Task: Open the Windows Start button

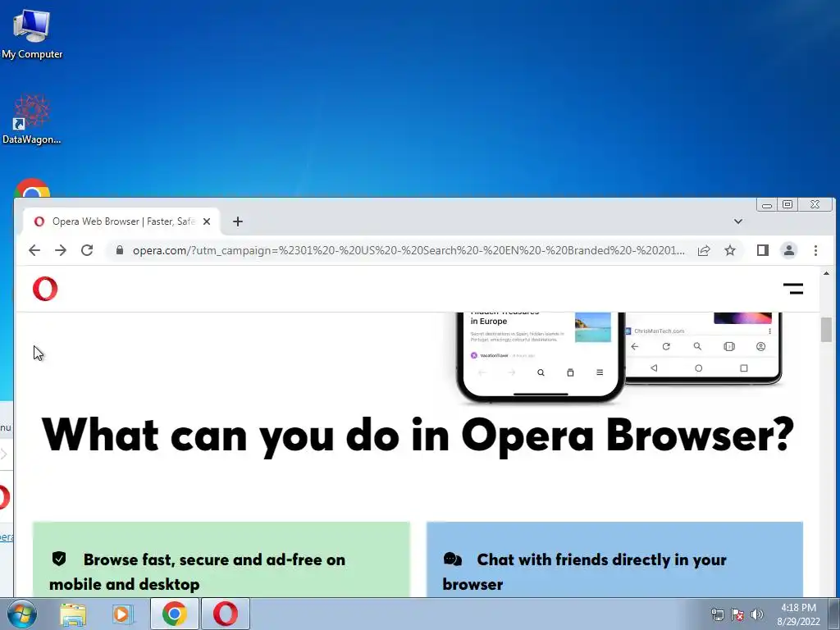Action: click(x=22, y=614)
